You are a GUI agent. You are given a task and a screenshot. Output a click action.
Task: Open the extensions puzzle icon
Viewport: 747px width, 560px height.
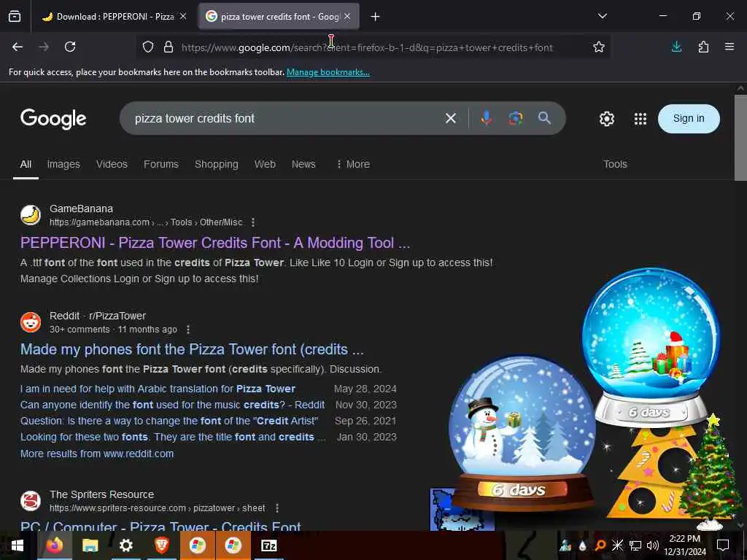tap(703, 47)
